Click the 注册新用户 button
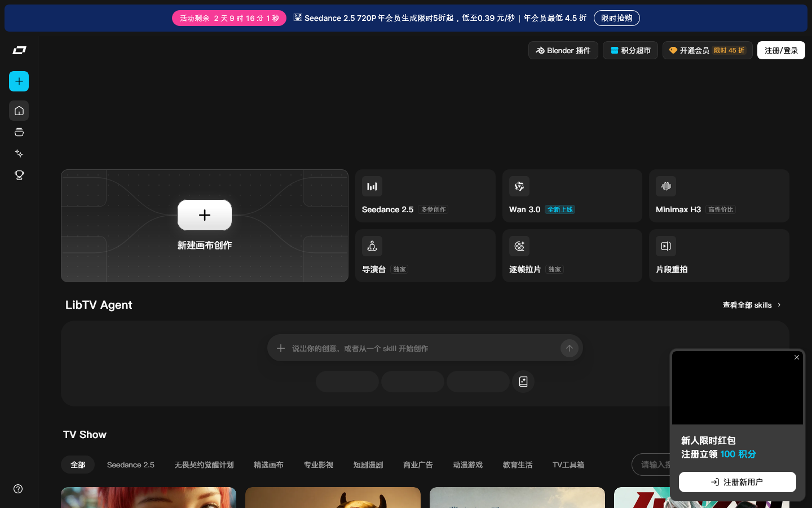812x508 pixels. 738,482
